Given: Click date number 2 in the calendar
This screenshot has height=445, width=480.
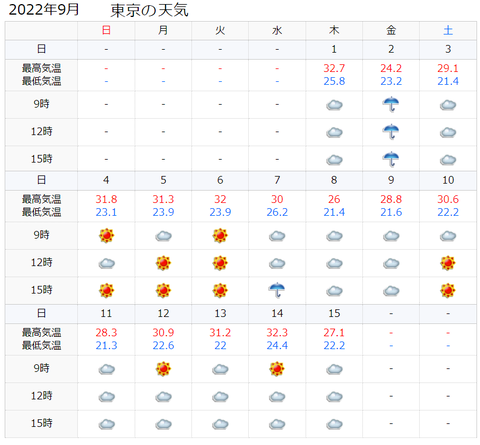Looking at the screenshot, I should pos(391,49).
